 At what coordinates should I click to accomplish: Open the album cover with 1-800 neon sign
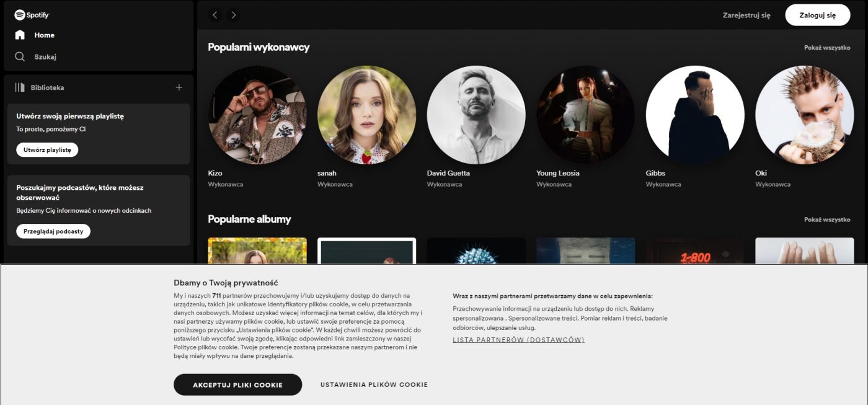695,251
